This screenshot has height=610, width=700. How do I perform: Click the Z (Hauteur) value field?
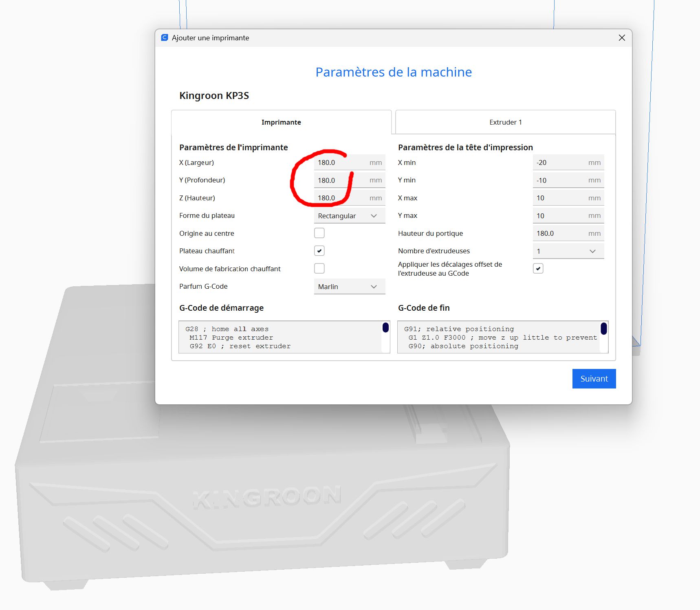[x=350, y=198]
